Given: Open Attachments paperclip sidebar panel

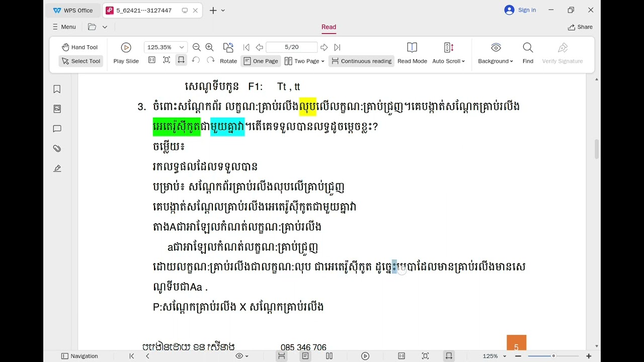Looking at the screenshot, I should [x=57, y=148].
